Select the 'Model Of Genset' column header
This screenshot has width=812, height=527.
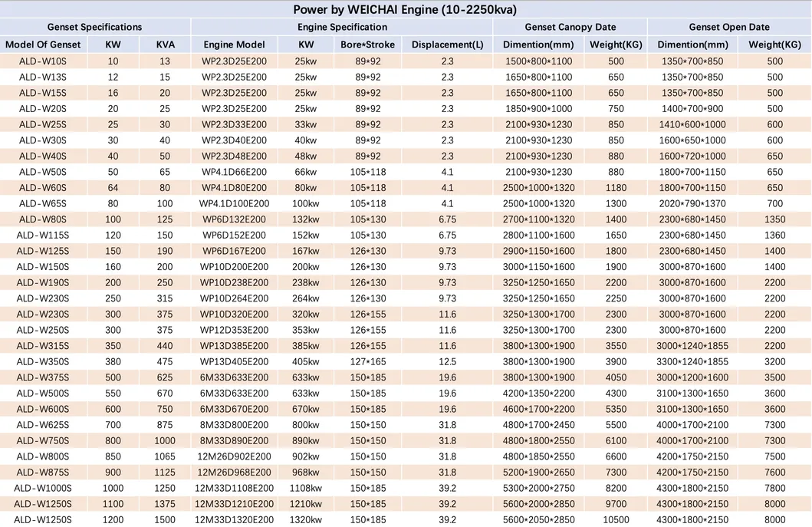click(x=43, y=44)
